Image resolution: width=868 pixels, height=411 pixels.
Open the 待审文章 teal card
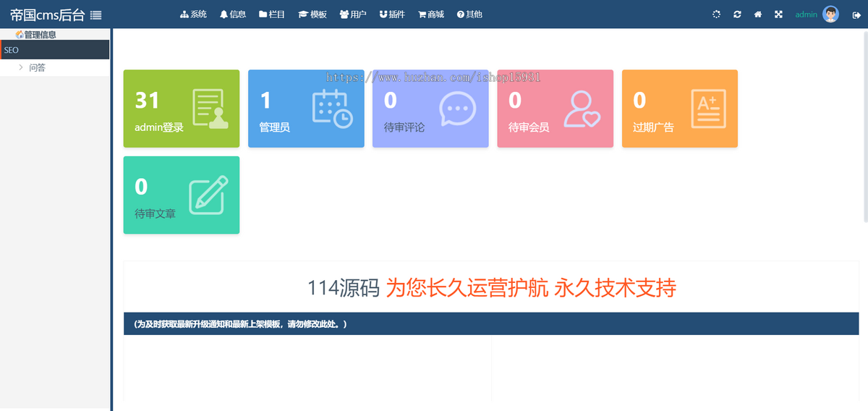click(x=182, y=195)
